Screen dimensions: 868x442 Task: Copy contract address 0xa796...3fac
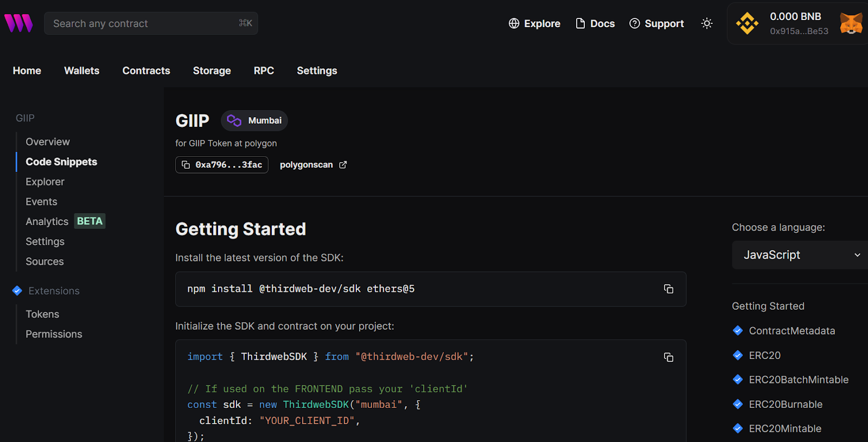(222, 165)
